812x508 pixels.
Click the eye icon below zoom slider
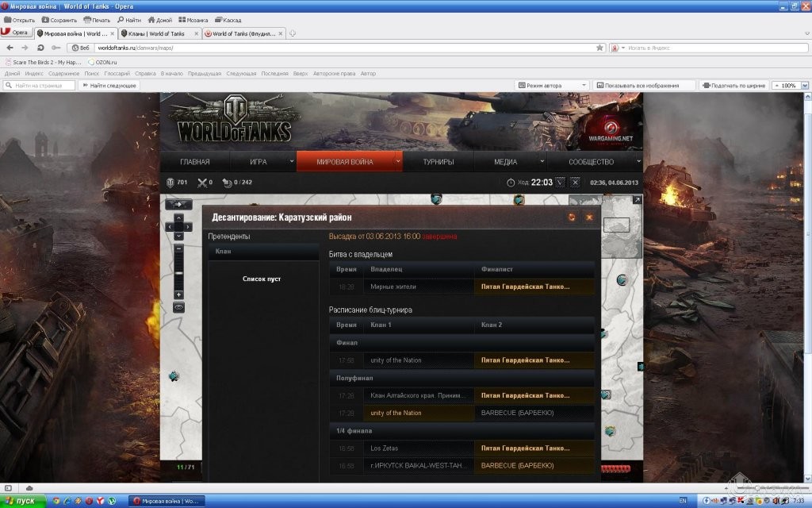click(178, 306)
